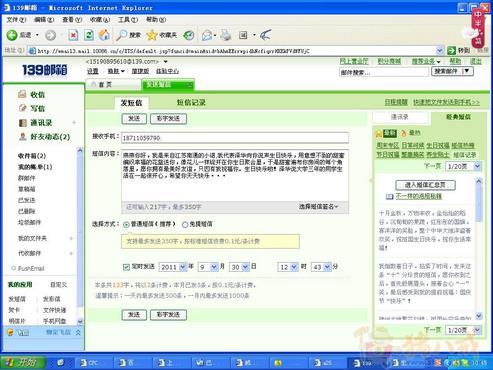
Task: Expand the address bar URL dropdown arrow
Action: (x=440, y=51)
